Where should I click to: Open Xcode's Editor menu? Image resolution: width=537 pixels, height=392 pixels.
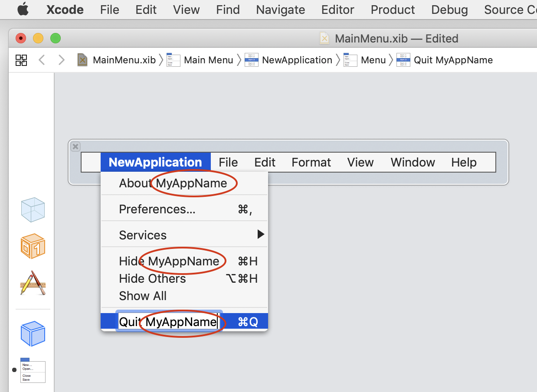337,10
